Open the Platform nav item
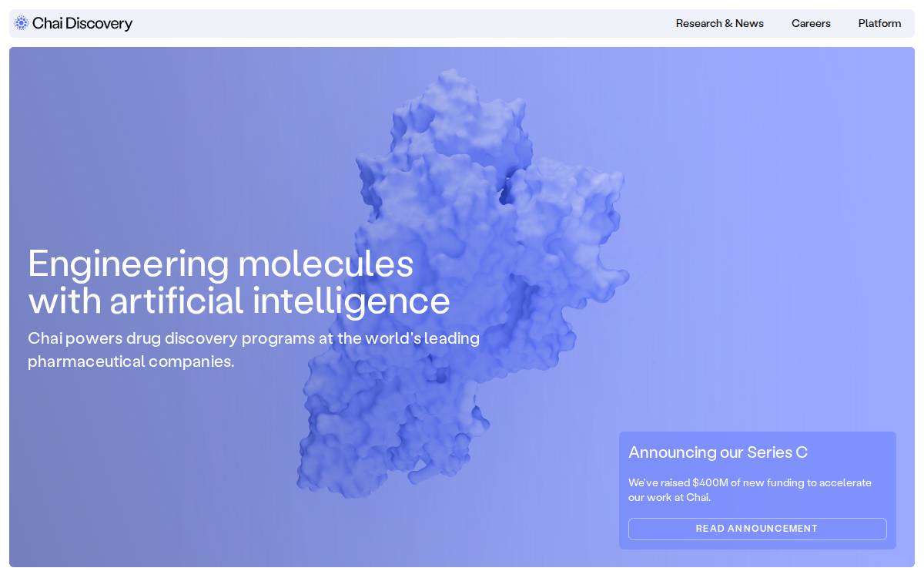 pos(879,23)
